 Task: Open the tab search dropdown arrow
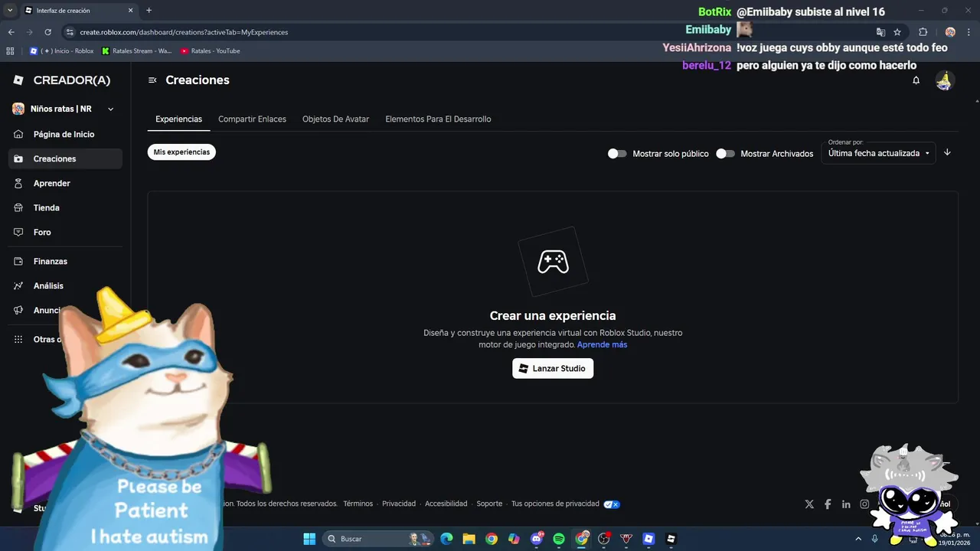click(10, 10)
